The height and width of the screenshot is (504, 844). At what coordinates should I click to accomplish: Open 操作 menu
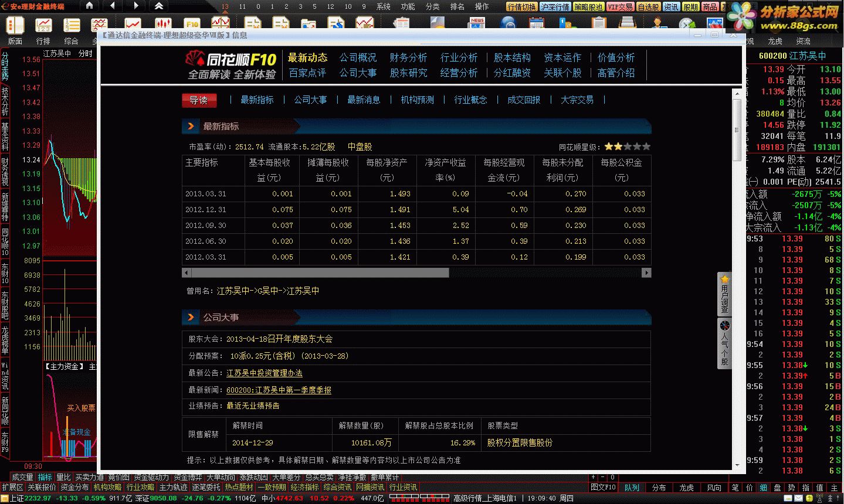coord(482,6)
